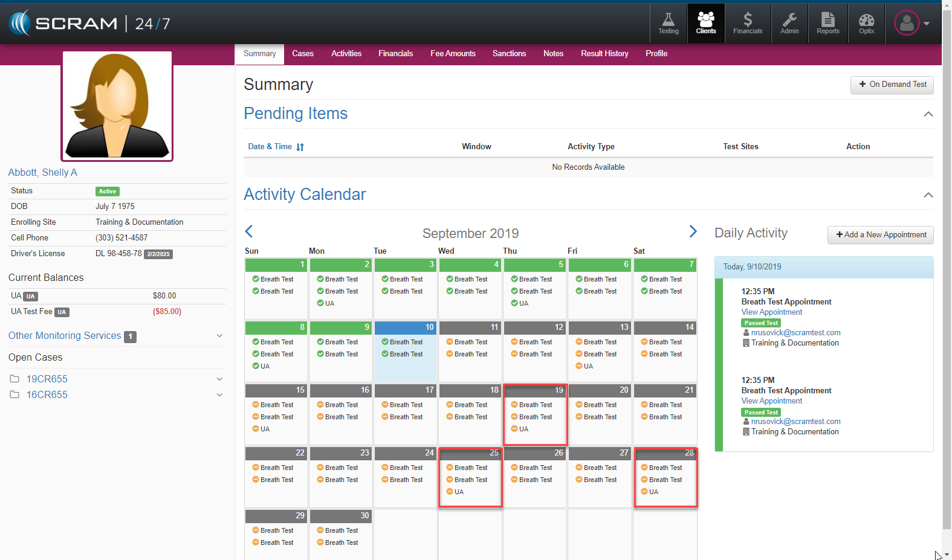Collapse the Activity Calendar section
This screenshot has width=952, height=560.
point(928,195)
